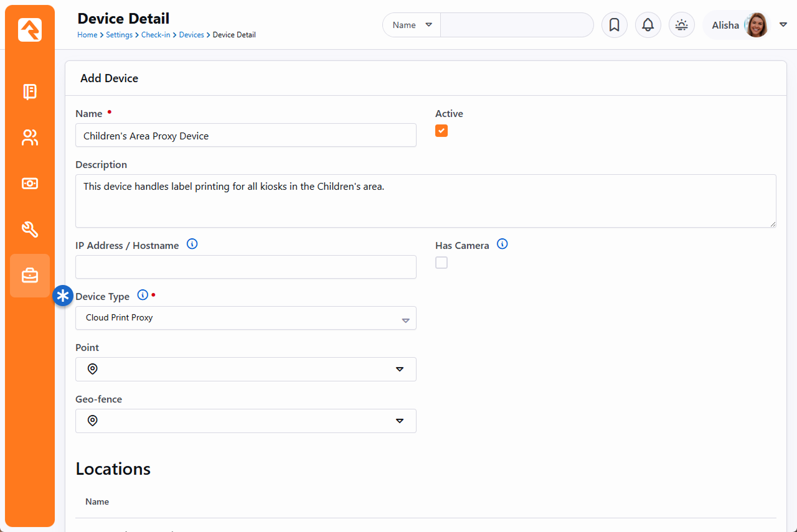Uncheck the Active checkbox

(441, 131)
